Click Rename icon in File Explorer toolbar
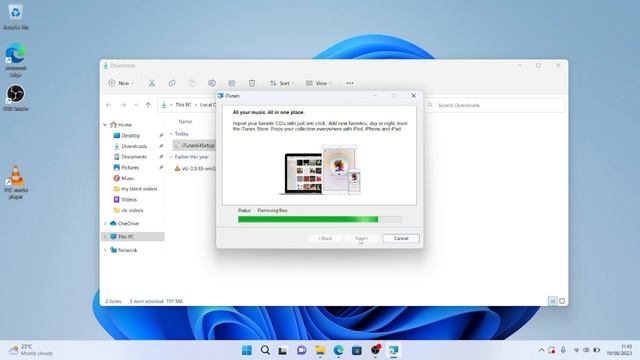640x360 pixels. point(212,83)
